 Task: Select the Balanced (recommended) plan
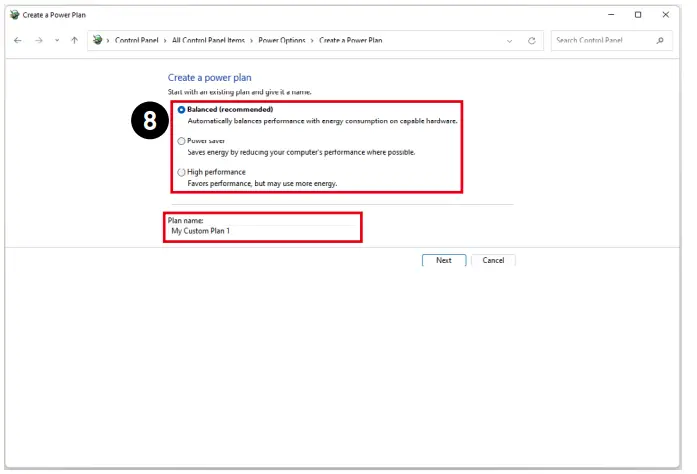(x=181, y=109)
